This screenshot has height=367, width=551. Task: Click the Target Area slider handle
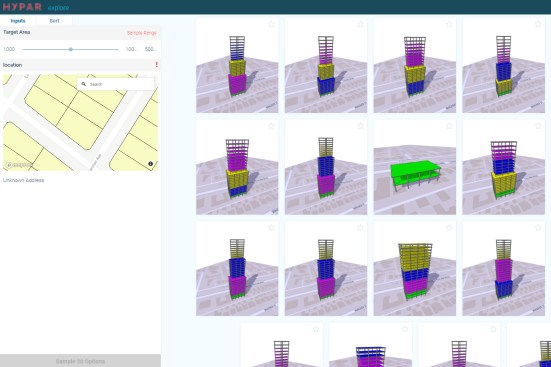[71, 49]
